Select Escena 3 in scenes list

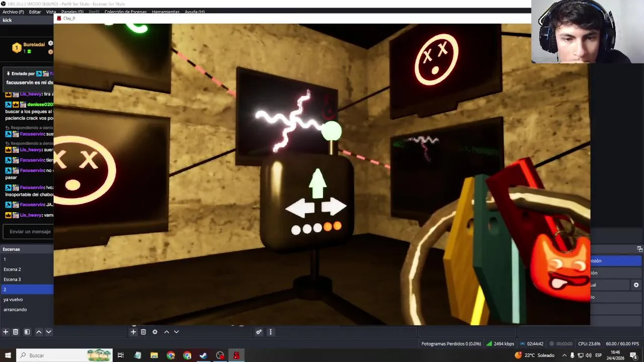pos(27,280)
